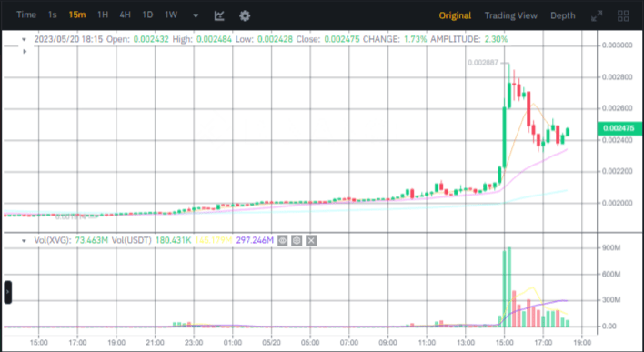Click the 15:00 time axis label on left
Screen dimensions: 644x352
pyautogui.click(x=39, y=342)
